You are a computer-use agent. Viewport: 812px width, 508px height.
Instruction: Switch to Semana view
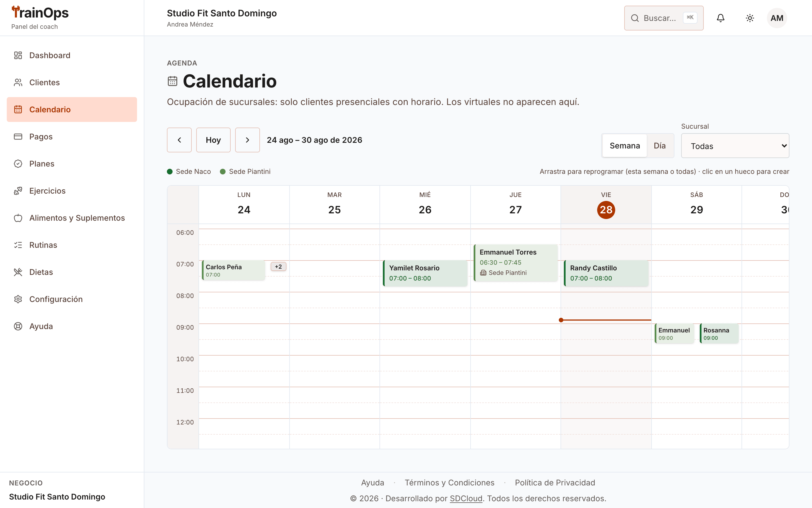pyautogui.click(x=625, y=146)
